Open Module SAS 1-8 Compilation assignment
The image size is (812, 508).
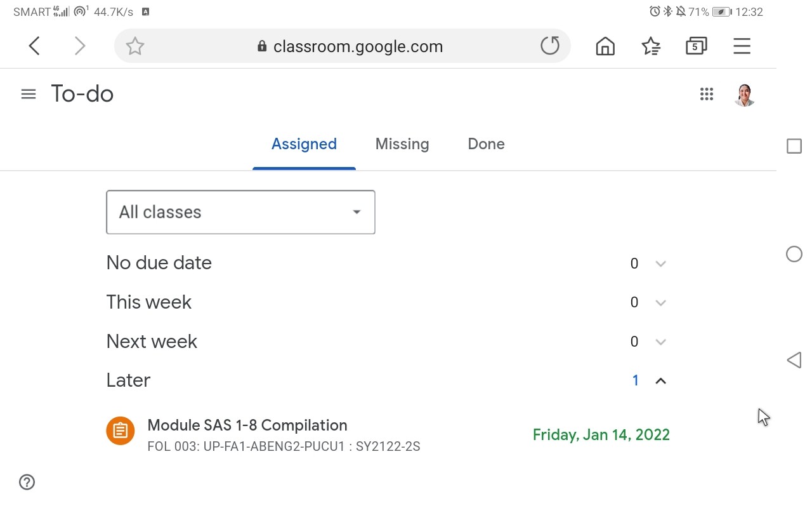[388, 435]
